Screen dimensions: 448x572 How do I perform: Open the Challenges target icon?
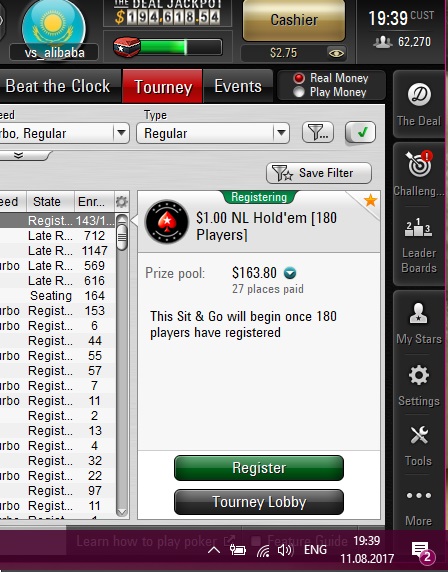419,164
